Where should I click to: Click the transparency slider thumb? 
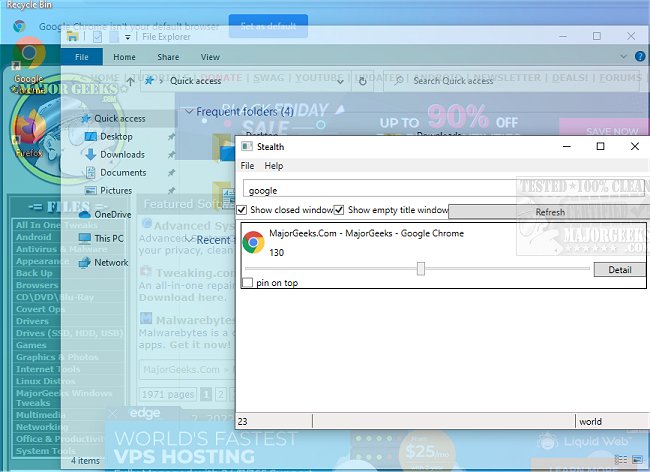tap(421, 269)
